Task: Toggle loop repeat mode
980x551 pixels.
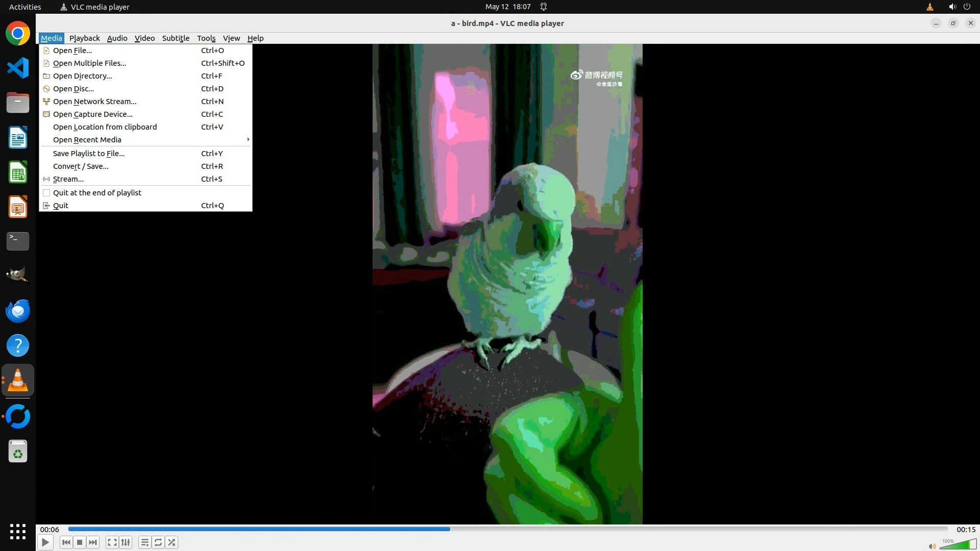Action: [158, 542]
